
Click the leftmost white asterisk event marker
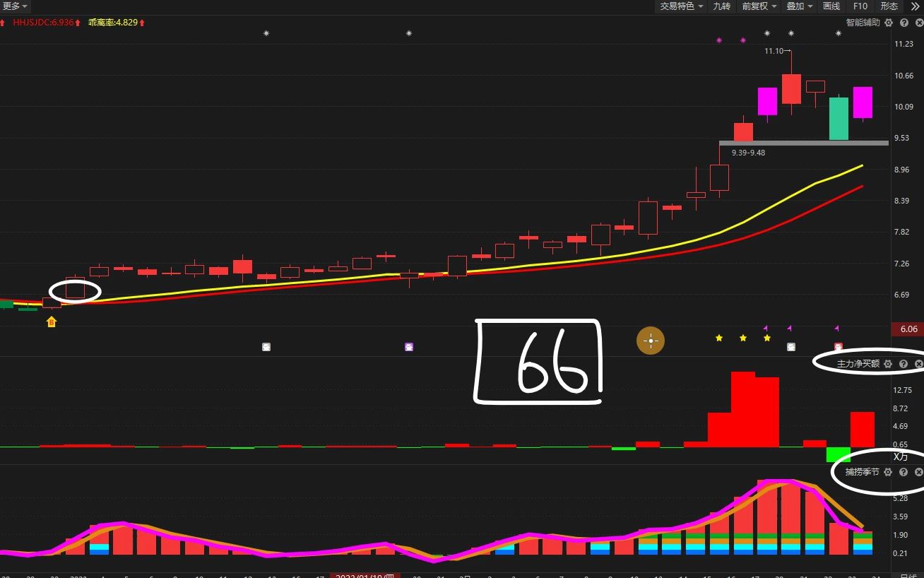click(x=266, y=33)
